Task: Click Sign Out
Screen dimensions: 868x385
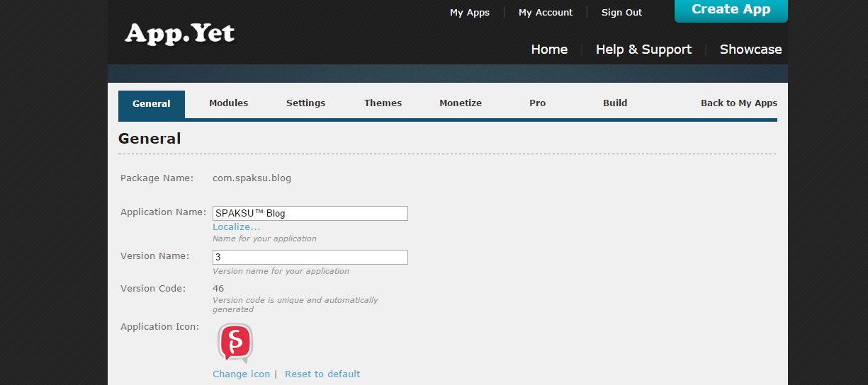Action: (621, 12)
